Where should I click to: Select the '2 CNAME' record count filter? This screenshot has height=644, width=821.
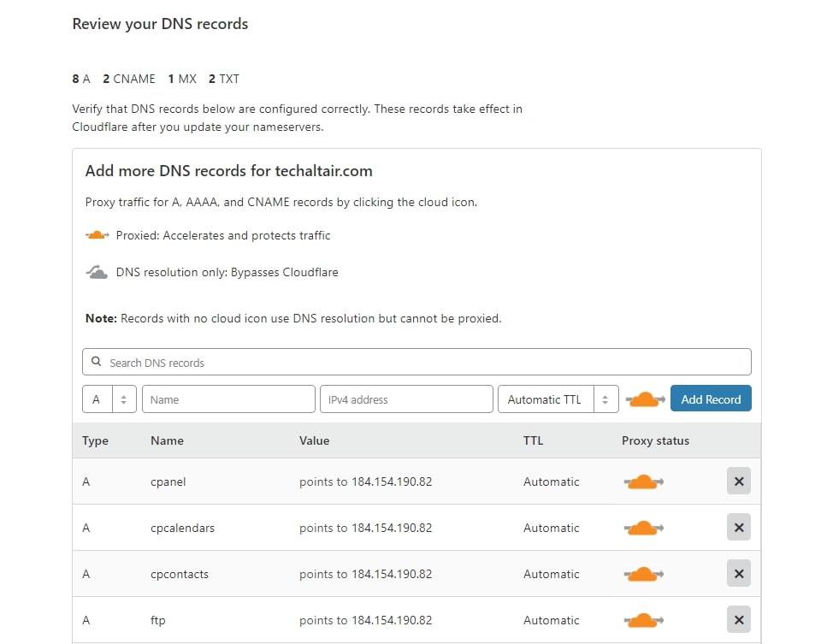click(x=129, y=79)
